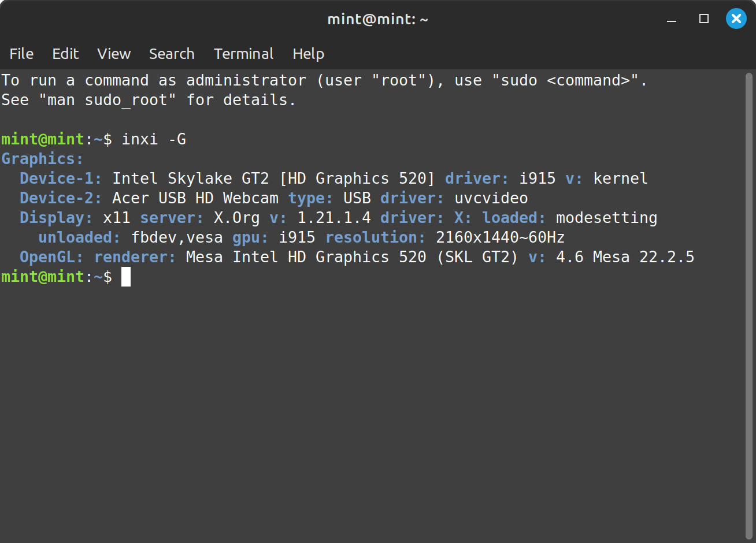This screenshot has height=543, width=756.
Task: Open the Terminal menu
Action: [243, 54]
